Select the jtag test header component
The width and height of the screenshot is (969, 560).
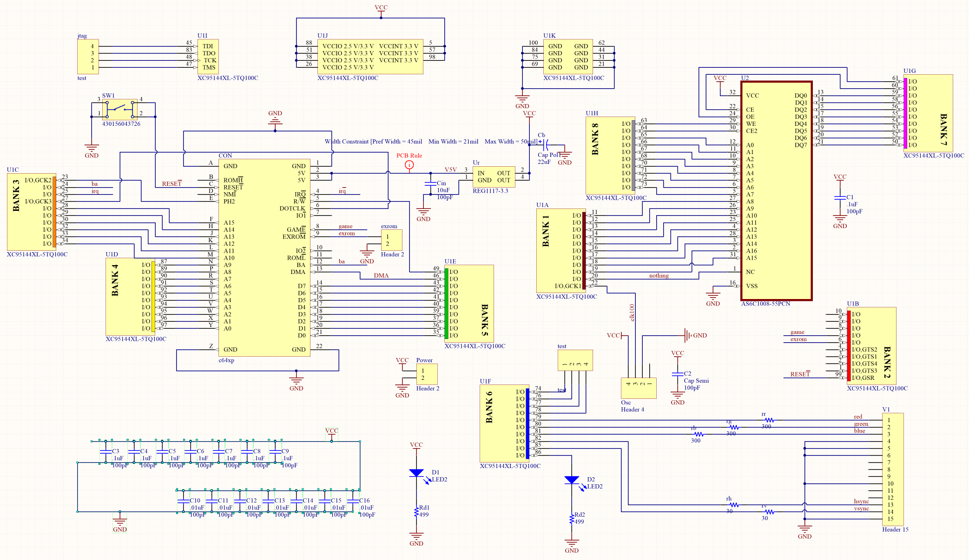pos(87,57)
